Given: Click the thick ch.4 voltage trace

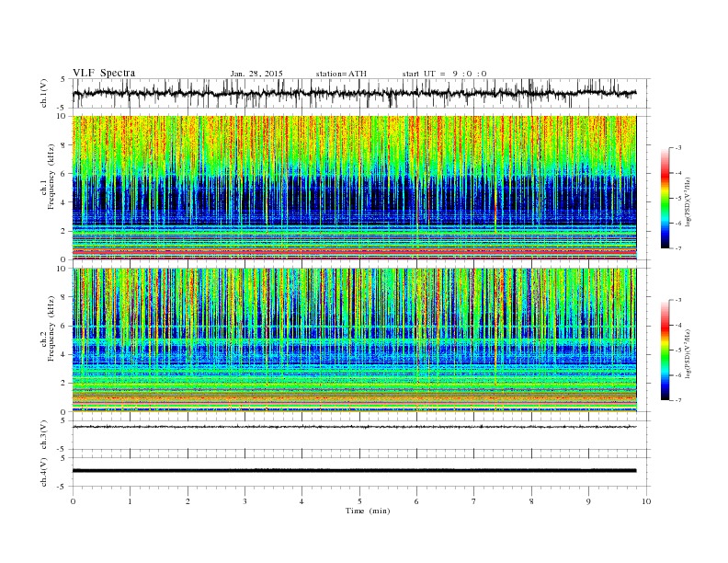Looking at the screenshot, I should 354,471.
